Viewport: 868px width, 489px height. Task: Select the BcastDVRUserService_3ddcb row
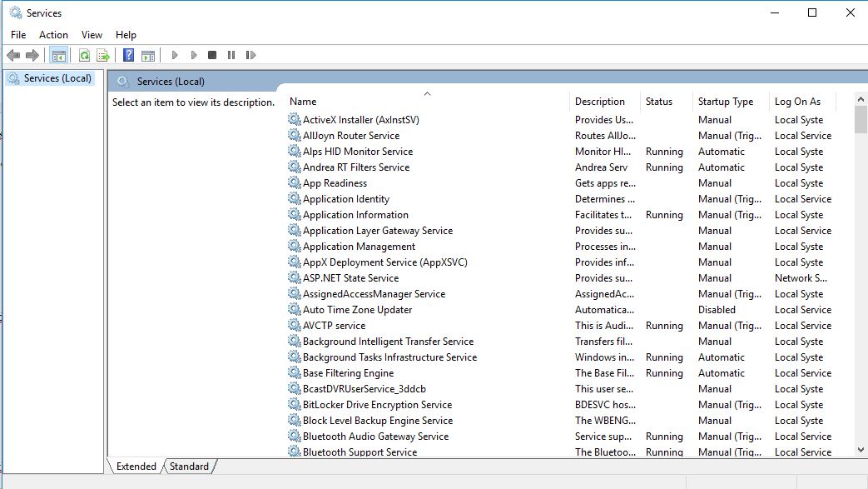[x=561, y=389]
